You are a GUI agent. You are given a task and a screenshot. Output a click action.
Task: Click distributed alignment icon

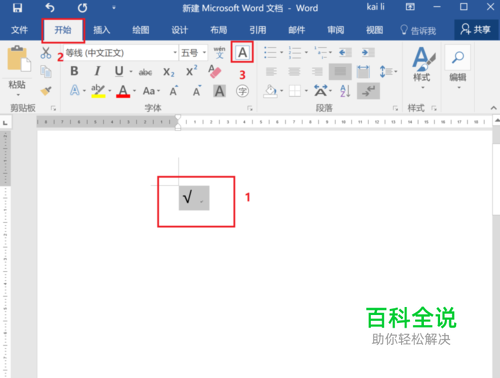point(363,71)
